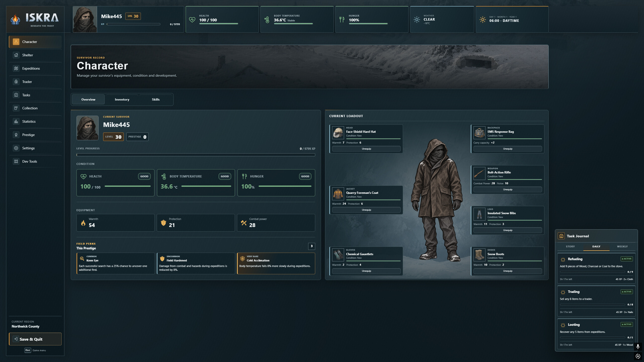The height and width of the screenshot is (362, 644).
Task: Unequip the Insulated Snow Bibs
Action: [x=508, y=230]
